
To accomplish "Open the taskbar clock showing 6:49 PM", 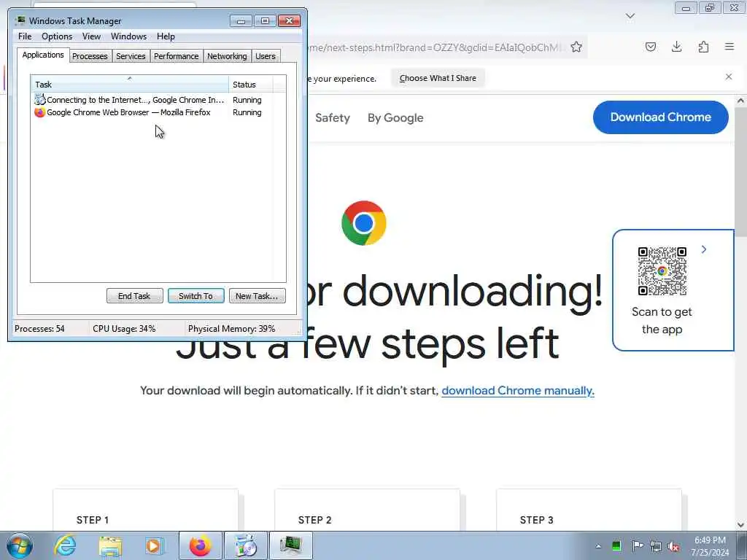I will point(710,546).
